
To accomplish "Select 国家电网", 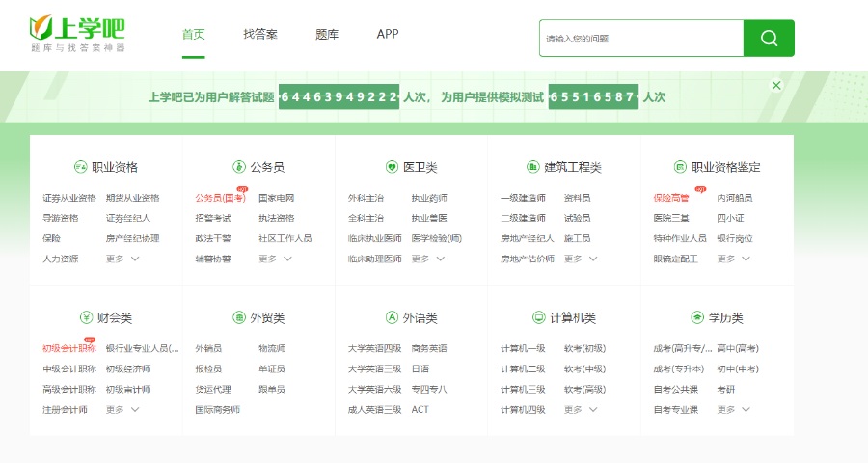I will [276, 198].
